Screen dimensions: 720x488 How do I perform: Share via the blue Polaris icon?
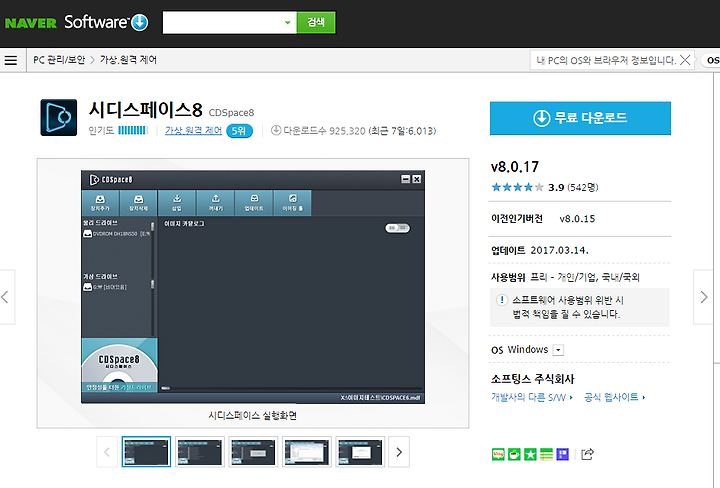562,454
